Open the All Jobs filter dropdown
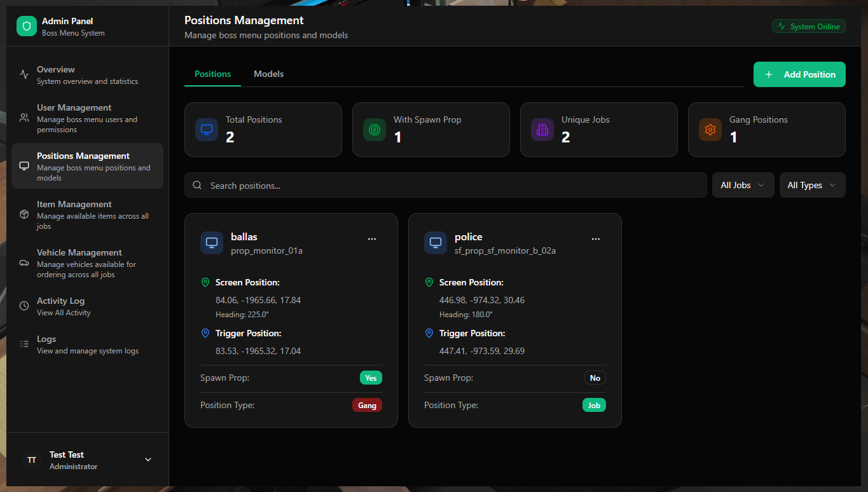Screen dimensions: 868x492 coord(743,185)
